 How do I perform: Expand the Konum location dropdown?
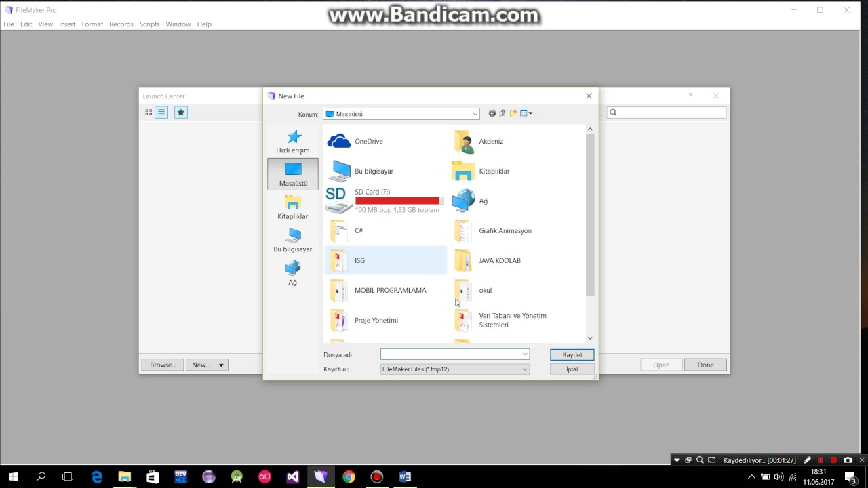475,114
